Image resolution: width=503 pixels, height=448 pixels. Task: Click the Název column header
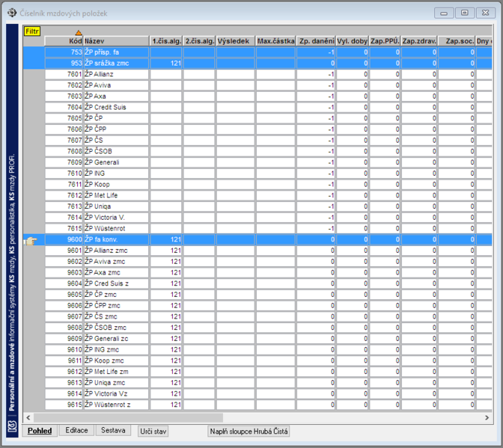(x=117, y=41)
